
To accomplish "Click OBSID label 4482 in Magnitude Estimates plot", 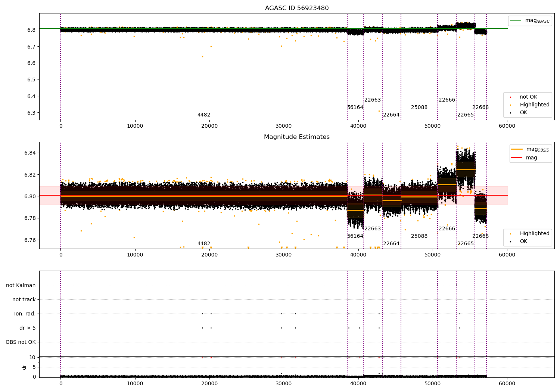I will coord(204,244).
